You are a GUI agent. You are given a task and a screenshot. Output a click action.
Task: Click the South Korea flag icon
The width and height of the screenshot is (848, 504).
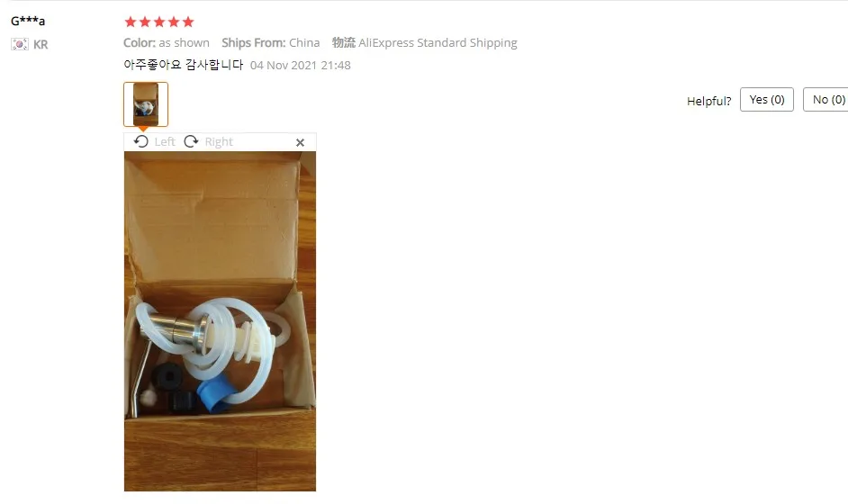(20, 44)
